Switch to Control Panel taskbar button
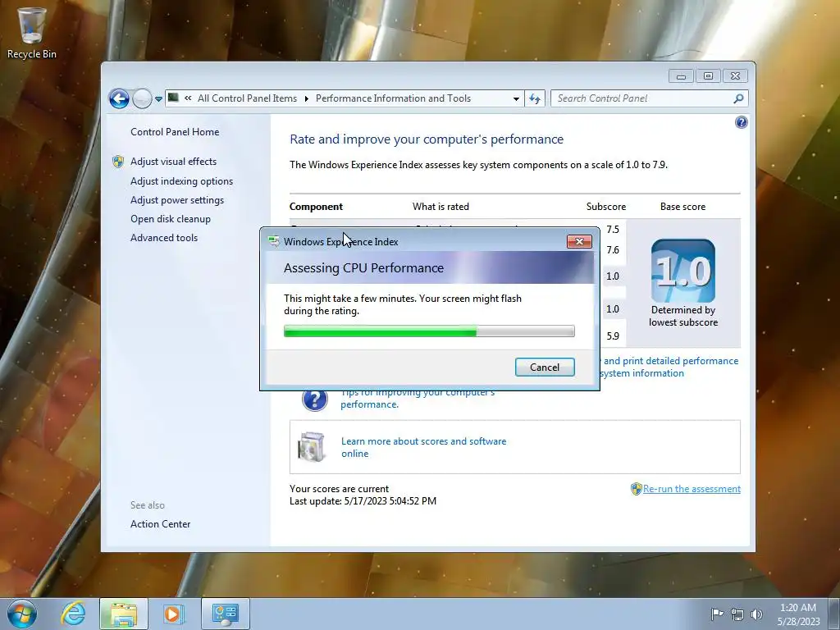This screenshot has width=840, height=630. [226, 614]
